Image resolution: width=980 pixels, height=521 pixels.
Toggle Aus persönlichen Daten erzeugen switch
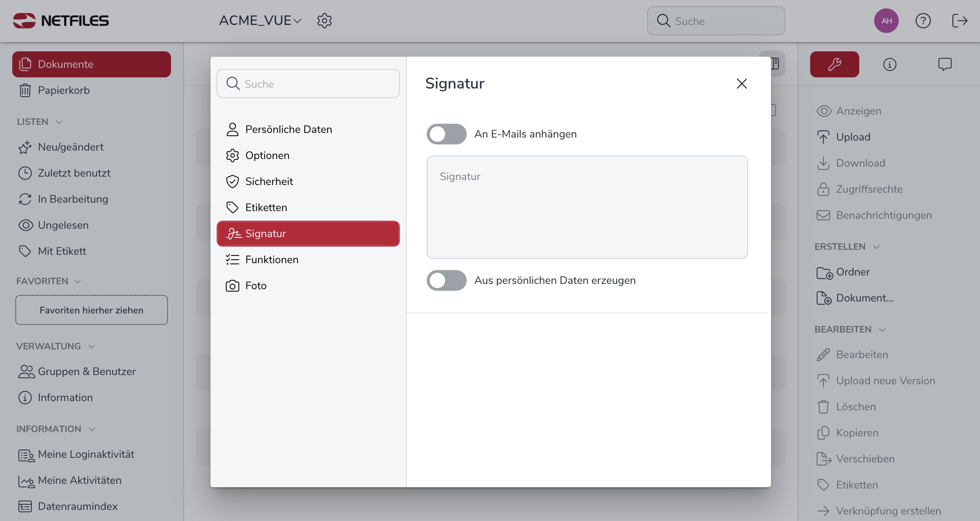click(x=446, y=280)
